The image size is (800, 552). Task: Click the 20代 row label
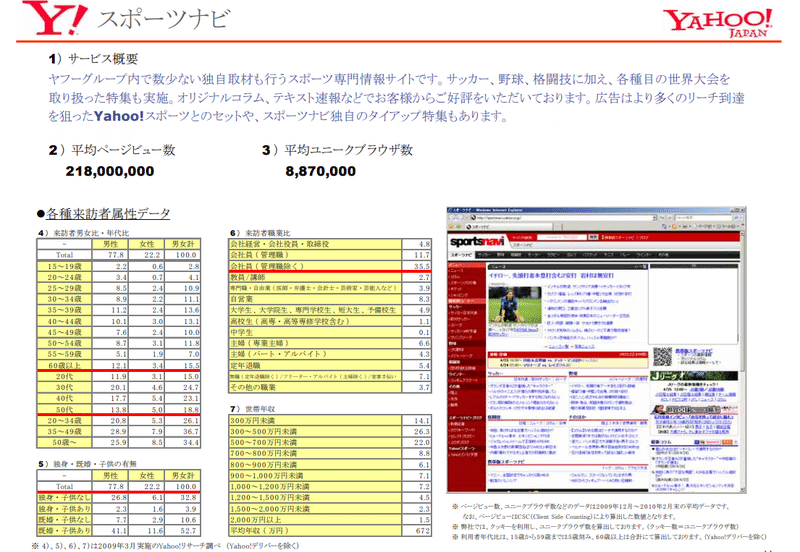[x=64, y=377]
